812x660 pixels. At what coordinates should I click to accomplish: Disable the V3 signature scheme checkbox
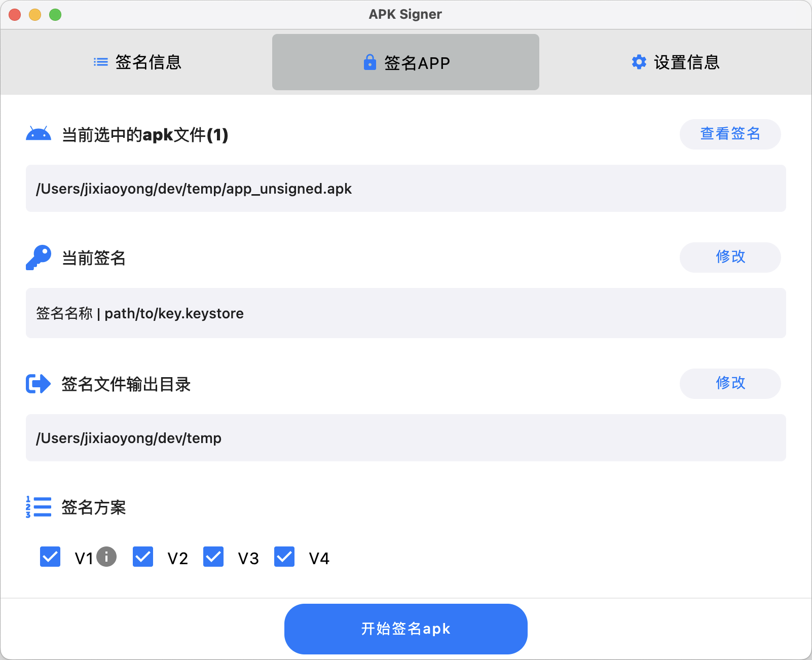tap(213, 557)
